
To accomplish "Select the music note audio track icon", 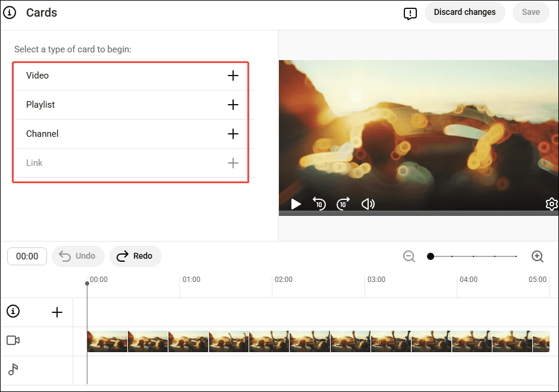I will (13, 369).
